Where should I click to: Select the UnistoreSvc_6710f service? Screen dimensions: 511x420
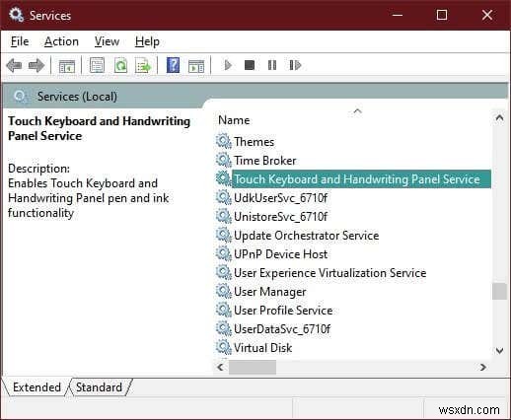point(280,217)
